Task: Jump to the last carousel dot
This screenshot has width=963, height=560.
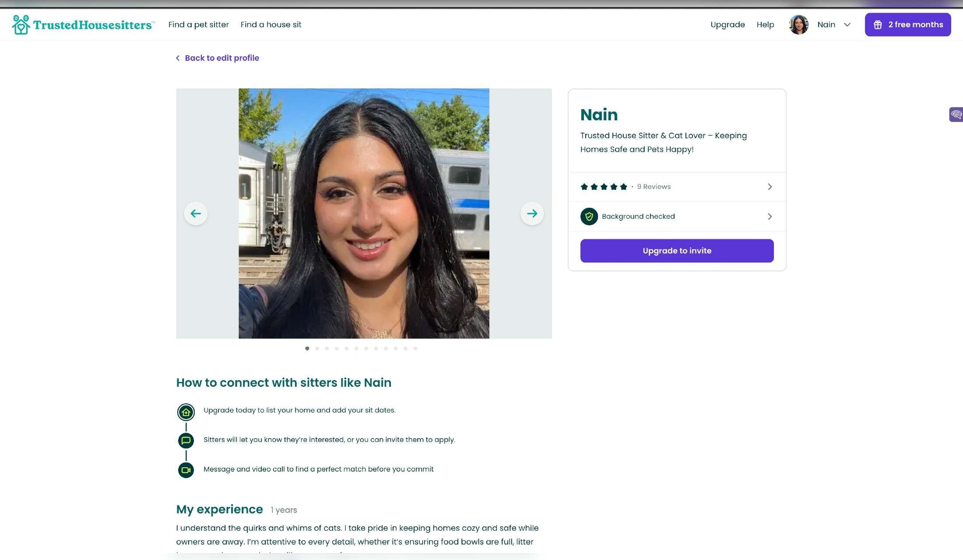Action: pyautogui.click(x=415, y=349)
